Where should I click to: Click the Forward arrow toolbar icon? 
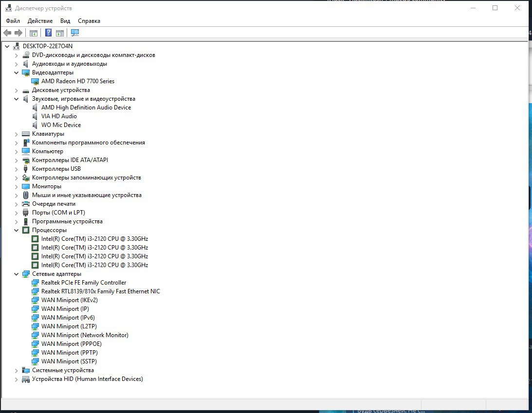(x=18, y=33)
